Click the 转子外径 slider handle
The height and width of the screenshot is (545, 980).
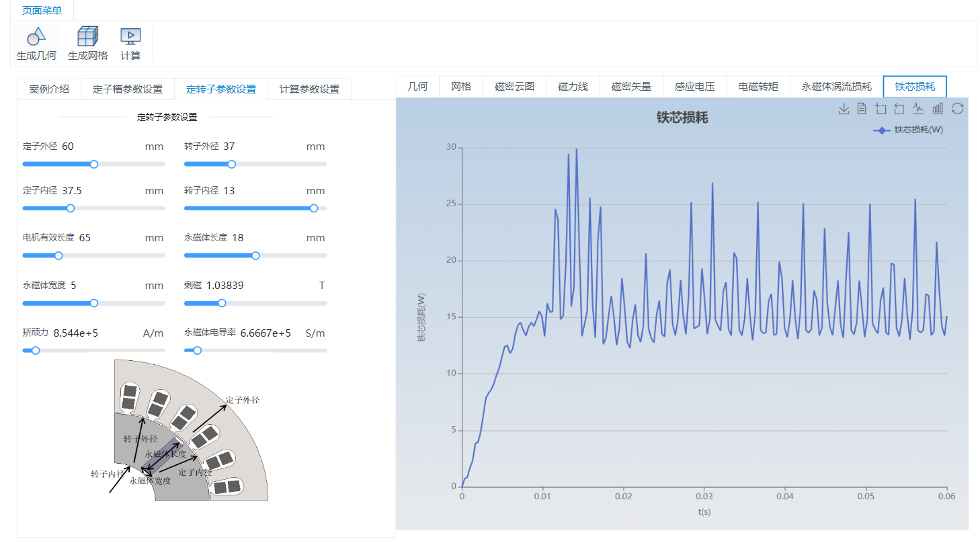(x=232, y=164)
